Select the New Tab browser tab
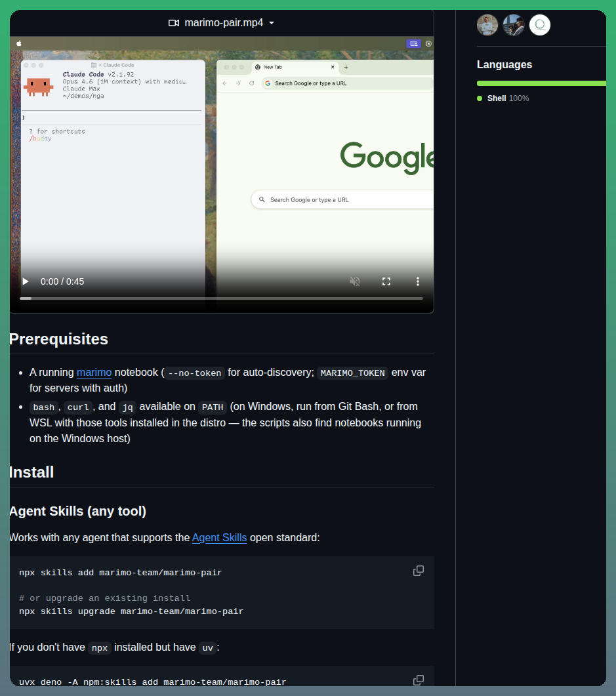 click(x=295, y=67)
